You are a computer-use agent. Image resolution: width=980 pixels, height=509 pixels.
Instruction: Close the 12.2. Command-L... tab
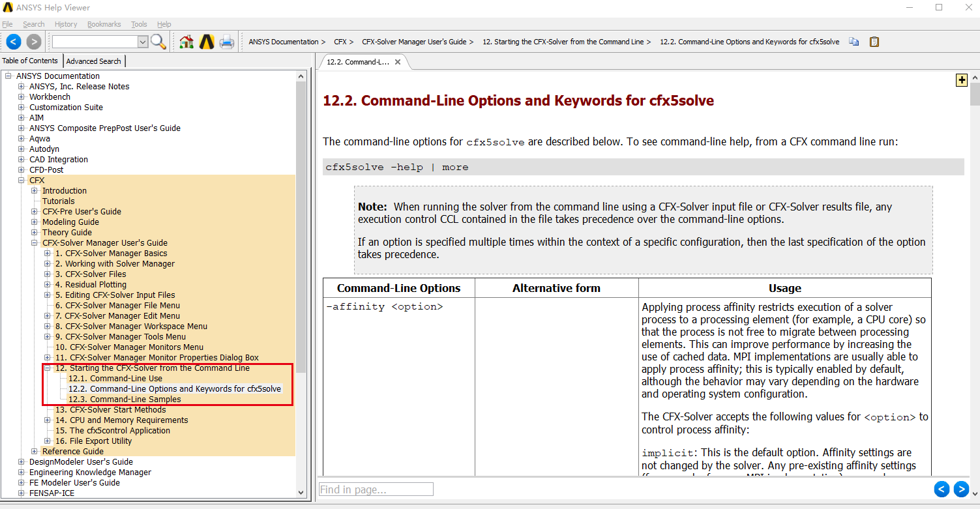(x=398, y=62)
